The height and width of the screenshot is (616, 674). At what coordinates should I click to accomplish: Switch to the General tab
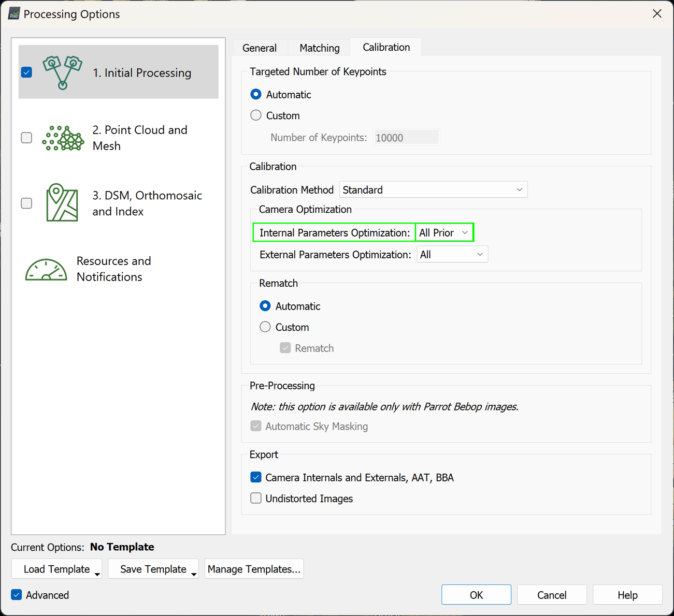click(260, 48)
